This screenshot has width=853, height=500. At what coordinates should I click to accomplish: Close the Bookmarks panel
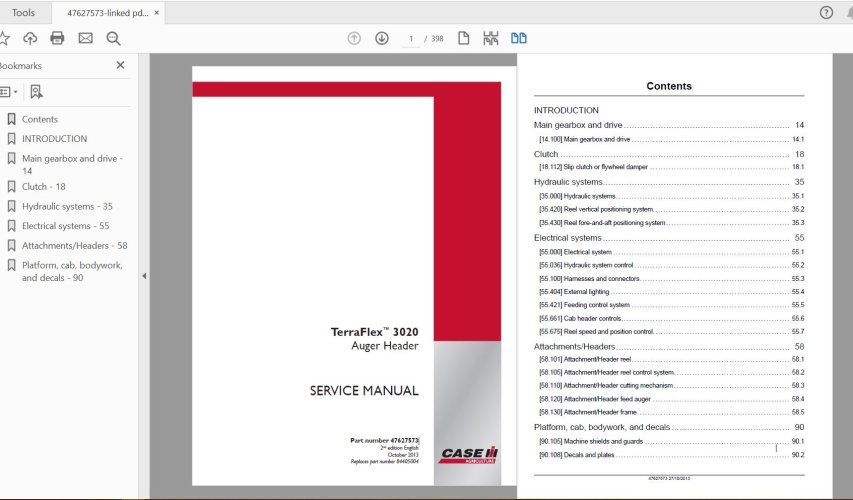[x=120, y=65]
